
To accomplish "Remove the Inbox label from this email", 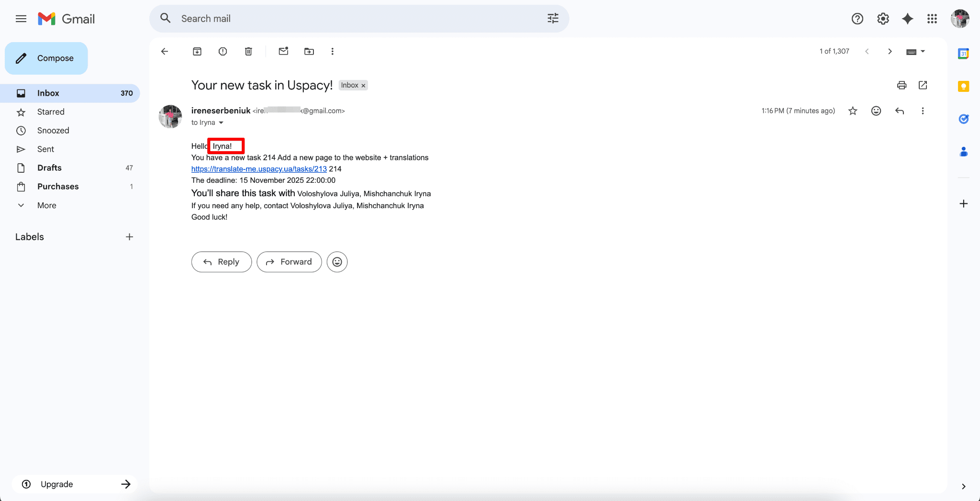I will pos(364,86).
